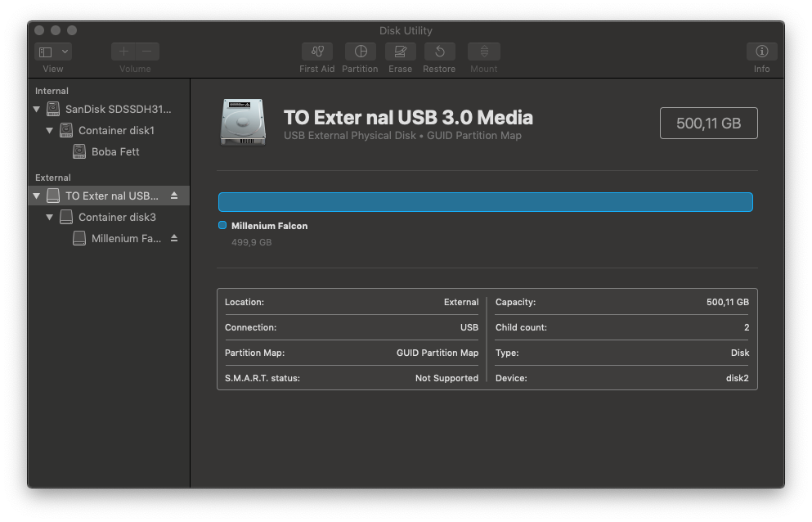The height and width of the screenshot is (522, 812).
Task: Collapse the TO Exter nal USB triangle
Action: pyautogui.click(x=36, y=196)
